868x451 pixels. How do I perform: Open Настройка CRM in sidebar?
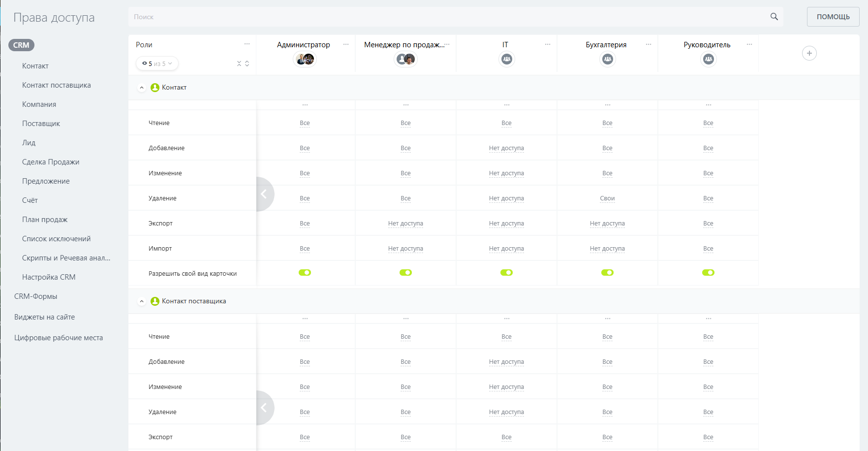pyautogui.click(x=49, y=277)
